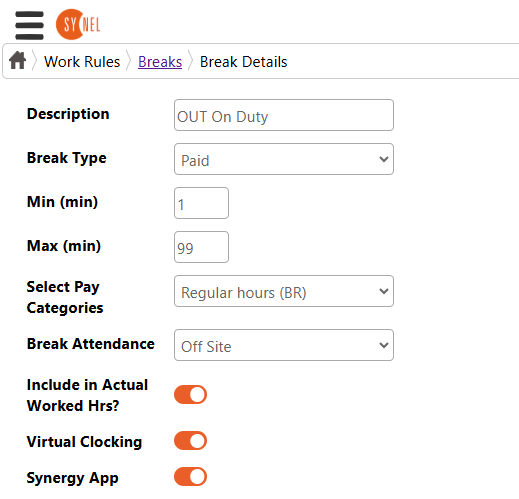Click the Min (min) input box
The image size is (519, 499).
pyautogui.click(x=201, y=203)
